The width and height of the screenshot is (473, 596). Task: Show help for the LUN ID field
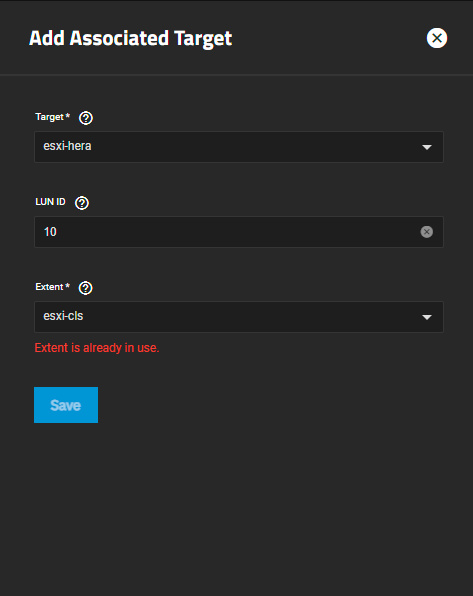[x=82, y=203]
